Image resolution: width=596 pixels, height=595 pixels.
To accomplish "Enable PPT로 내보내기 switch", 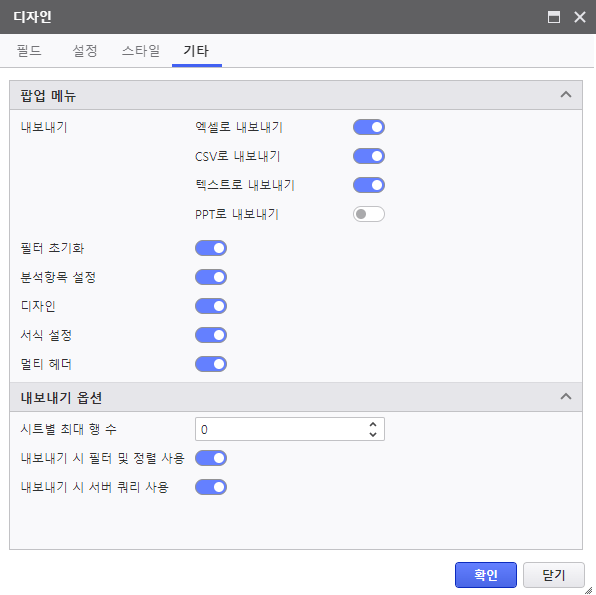I will [x=369, y=214].
